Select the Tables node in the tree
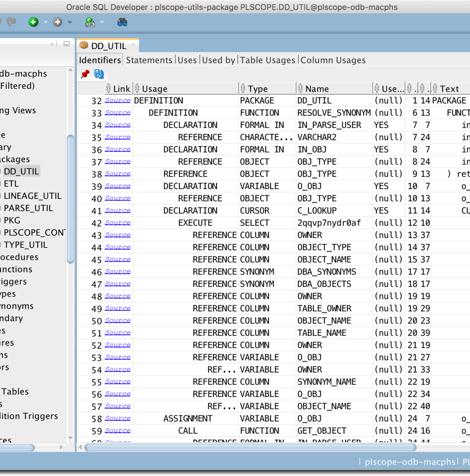 (x=15, y=392)
